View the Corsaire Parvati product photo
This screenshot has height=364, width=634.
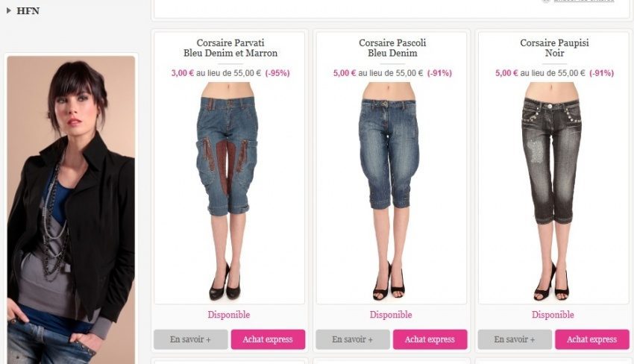[229, 192]
